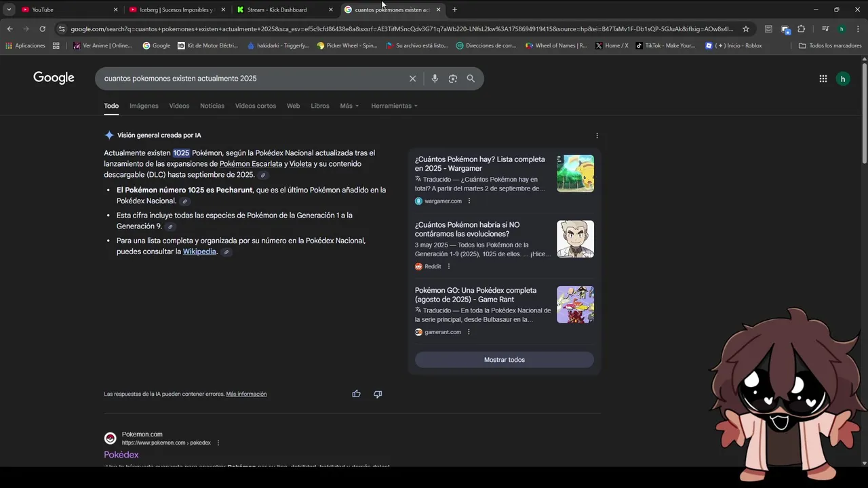Open AI overview three-dot options menu
Viewport: 868px width, 488px height.
pos(597,136)
